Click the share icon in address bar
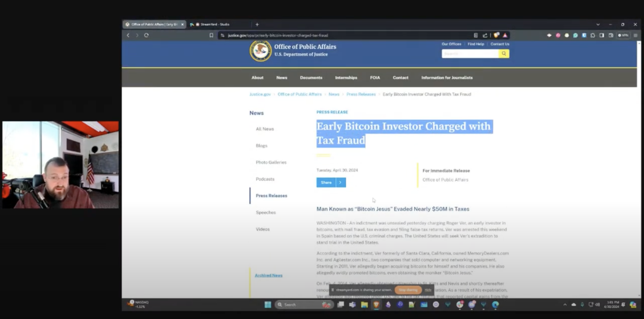This screenshot has width=644, height=319. point(485,35)
